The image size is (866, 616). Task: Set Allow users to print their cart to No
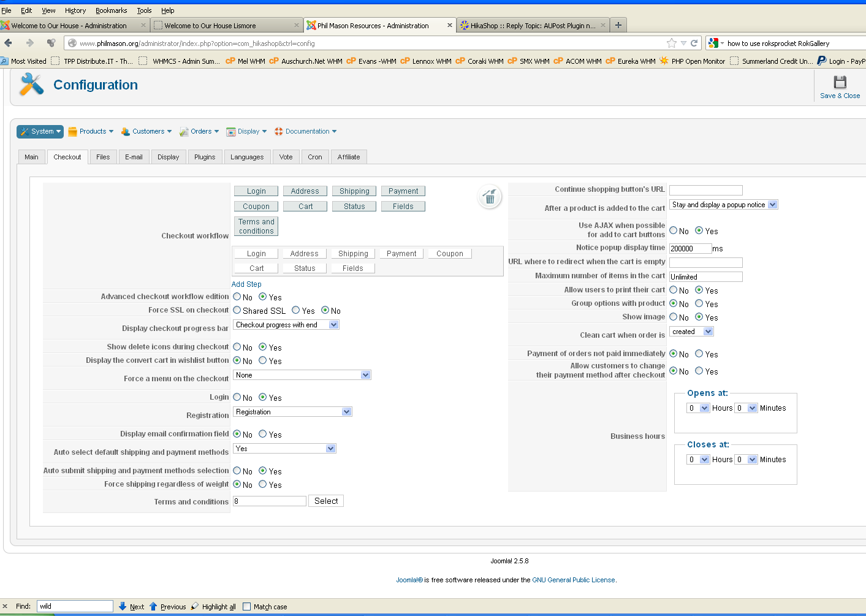pyautogui.click(x=674, y=290)
